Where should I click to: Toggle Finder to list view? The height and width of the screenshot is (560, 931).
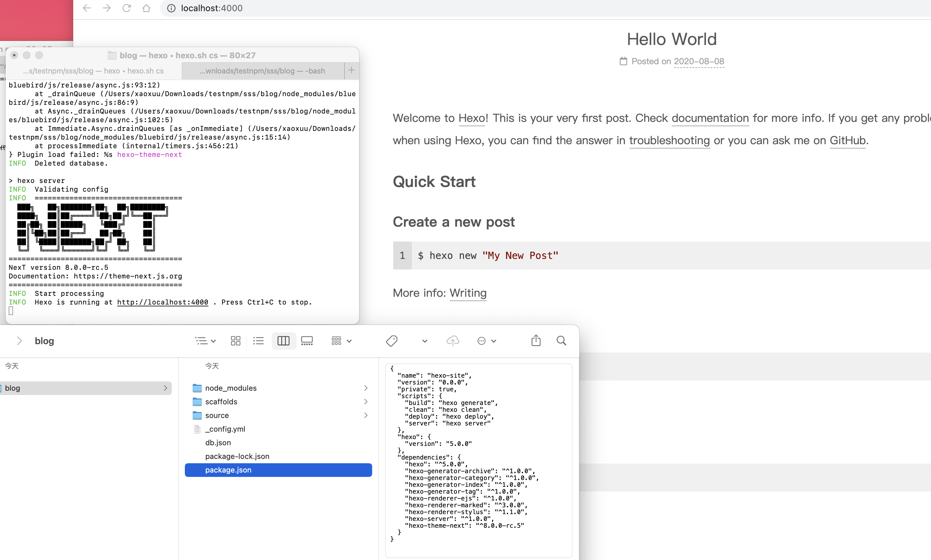pos(259,340)
